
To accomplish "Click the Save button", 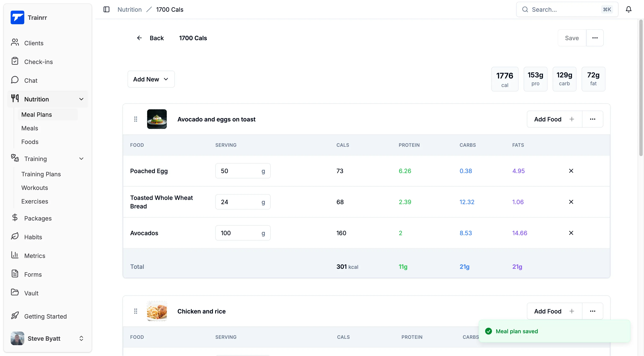I will tap(572, 38).
